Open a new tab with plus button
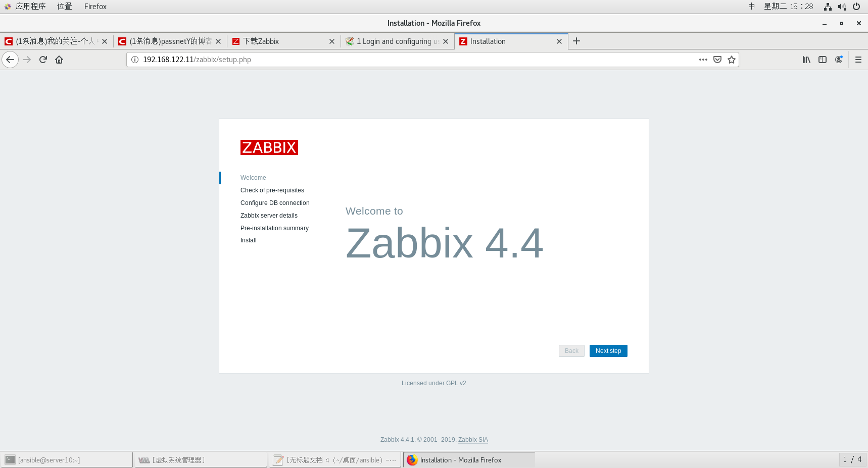Screen dimensions: 868x468 576,41
